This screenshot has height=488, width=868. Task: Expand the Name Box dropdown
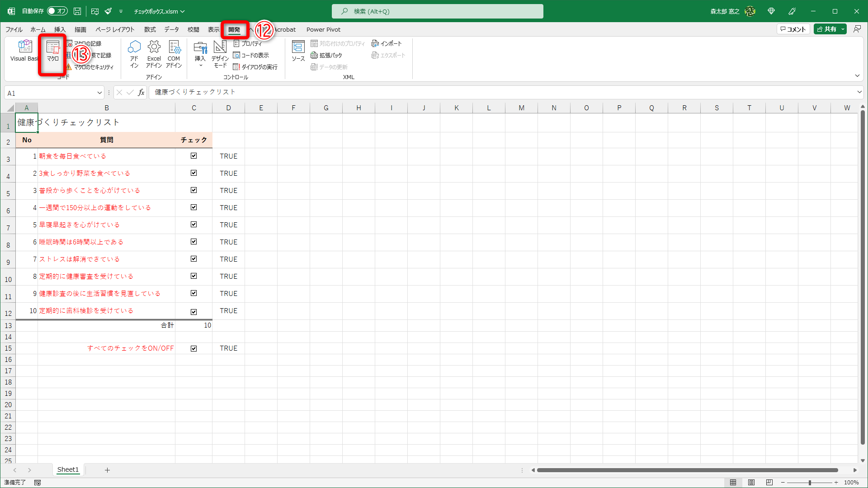pyautogui.click(x=99, y=93)
